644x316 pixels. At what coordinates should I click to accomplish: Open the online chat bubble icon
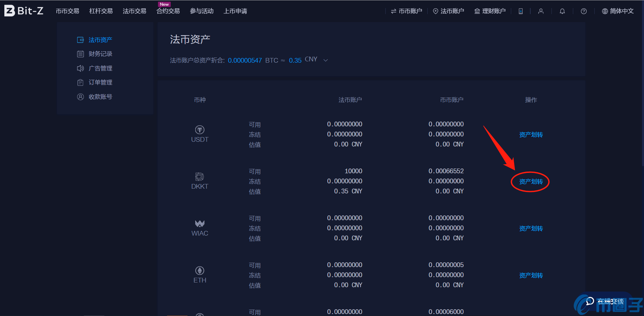click(590, 301)
